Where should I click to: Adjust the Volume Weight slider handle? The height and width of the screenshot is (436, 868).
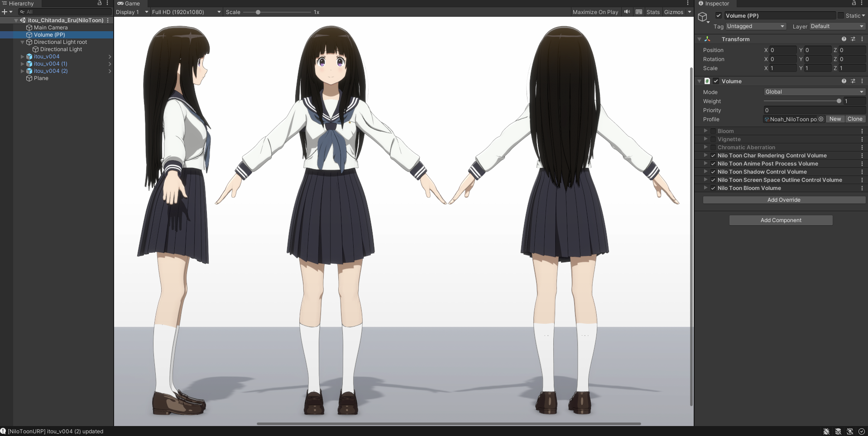pos(839,101)
